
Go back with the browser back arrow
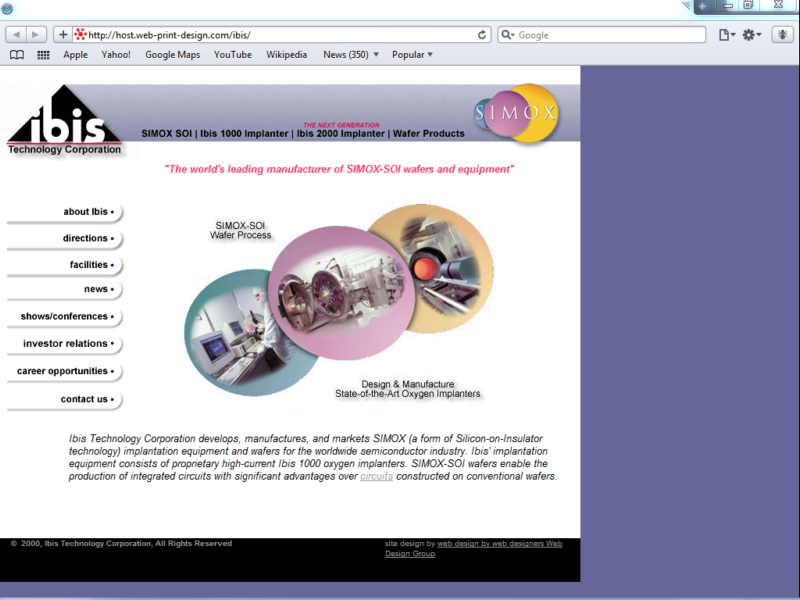coord(16,35)
